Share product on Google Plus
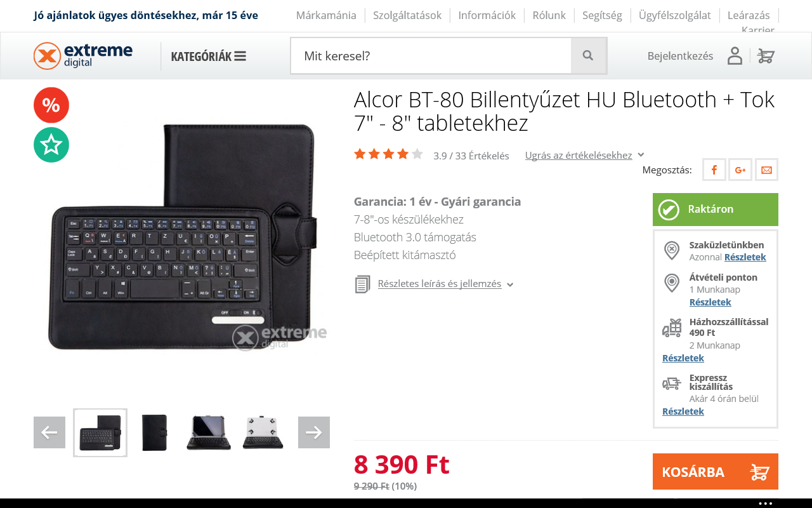This screenshot has width=812, height=508. click(740, 170)
